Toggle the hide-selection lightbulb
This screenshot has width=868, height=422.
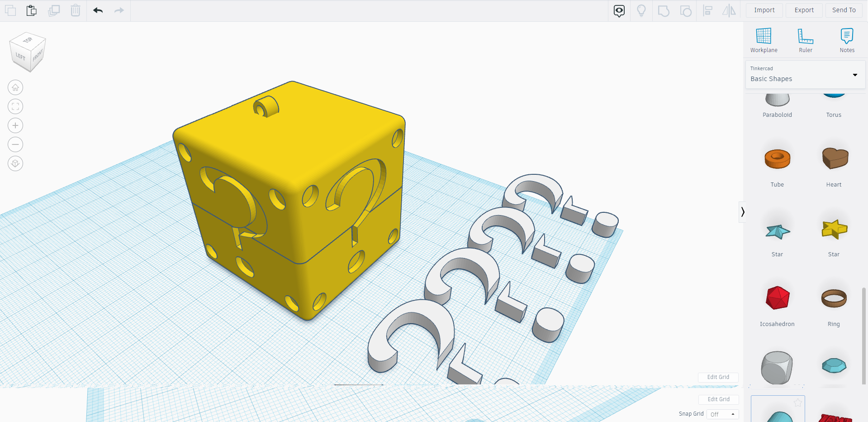pyautogui.click(x=641, y=10)
